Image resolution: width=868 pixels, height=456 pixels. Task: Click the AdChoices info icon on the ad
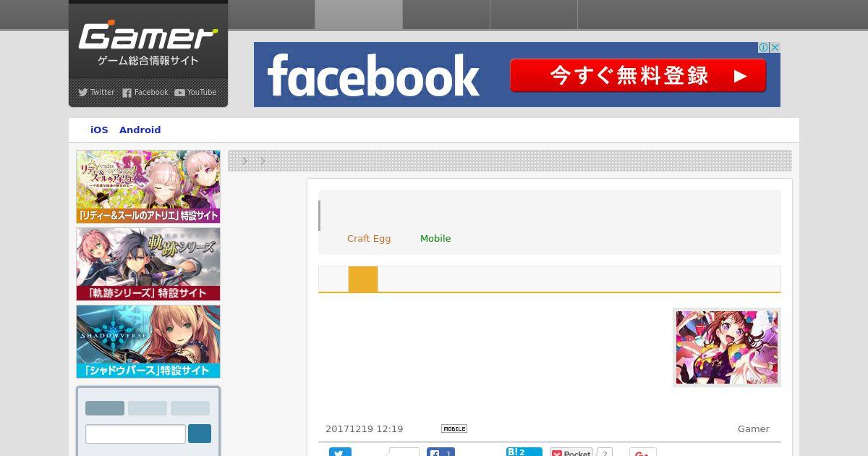[763, 47]
